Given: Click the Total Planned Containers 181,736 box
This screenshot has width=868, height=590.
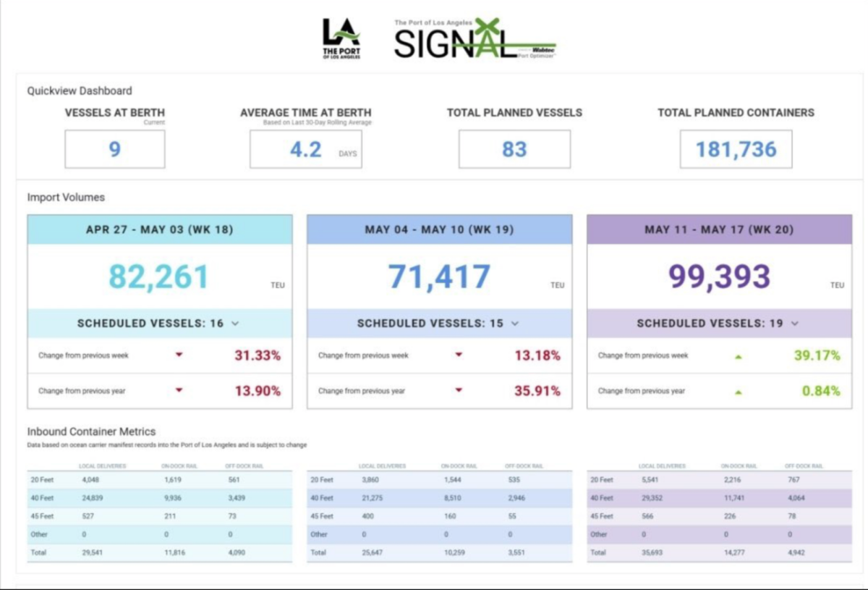Looking at the screenshot, I should click(x=736, y=149).
